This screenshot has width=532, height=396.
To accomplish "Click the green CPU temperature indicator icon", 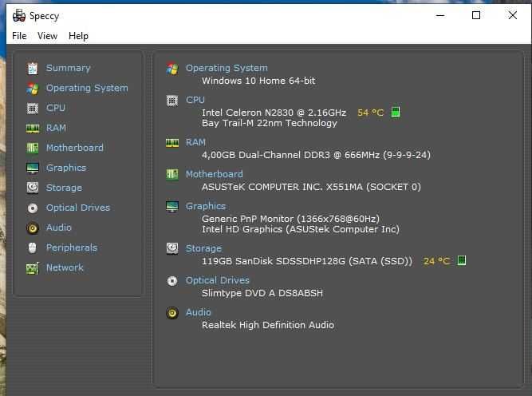I will coord(396,112).
